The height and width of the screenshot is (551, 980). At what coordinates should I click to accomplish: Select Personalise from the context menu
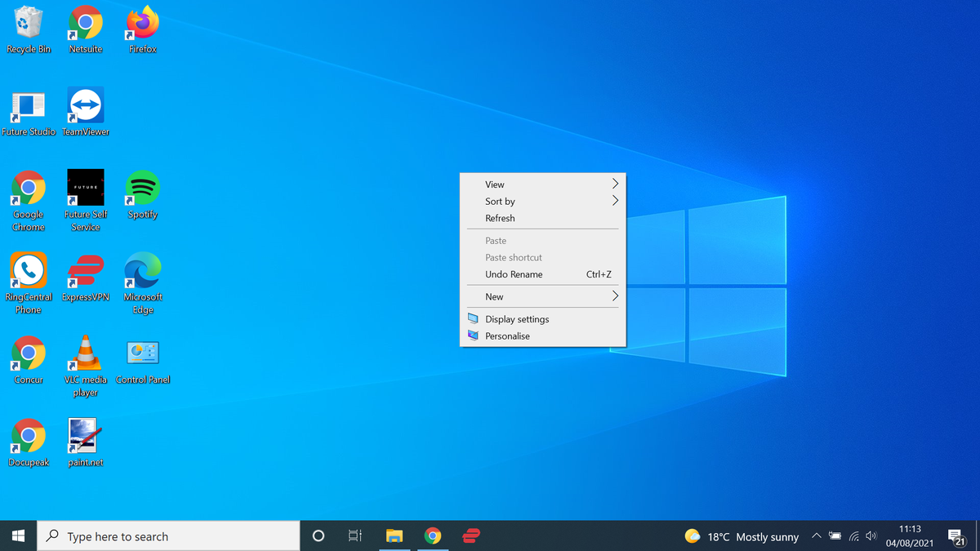tap(541, 335)
